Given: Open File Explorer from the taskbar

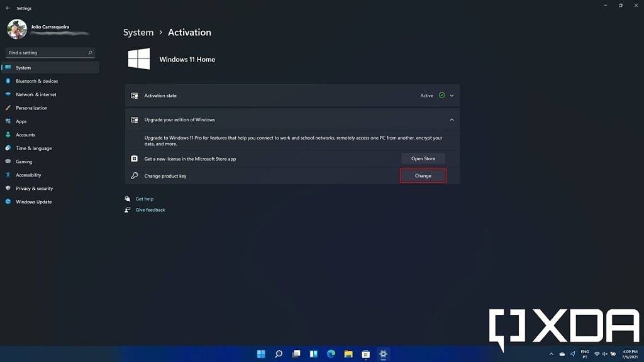Looking at the screenshot, I should [348, 354].
